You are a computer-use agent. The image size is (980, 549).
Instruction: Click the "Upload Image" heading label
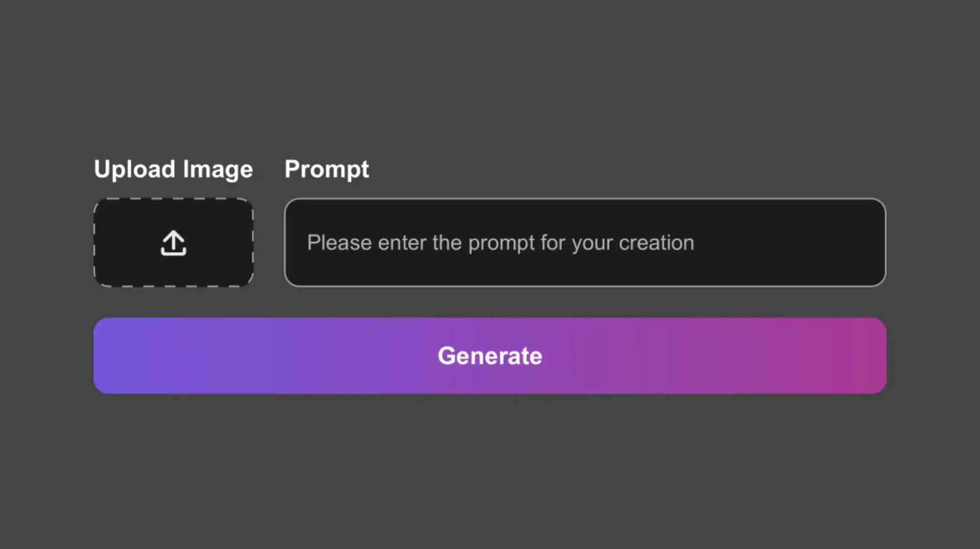point(173,169)
